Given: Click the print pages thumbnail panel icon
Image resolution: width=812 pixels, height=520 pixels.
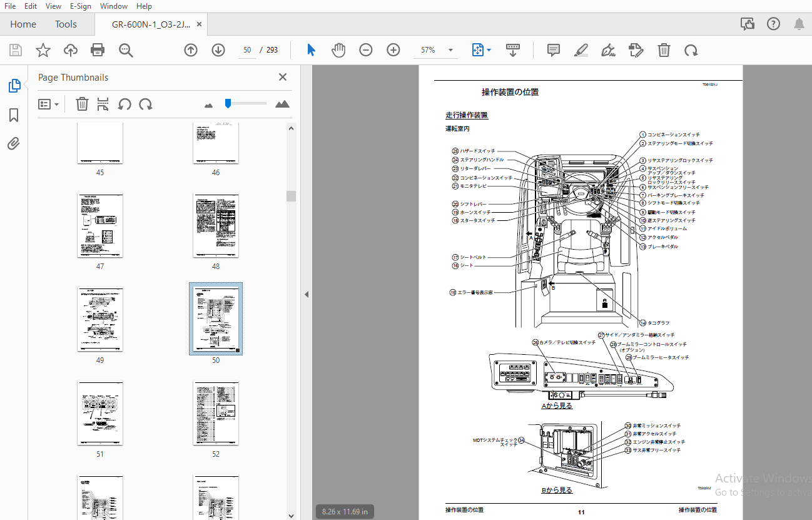Looking at the screenshot, I should click(103, 104).
